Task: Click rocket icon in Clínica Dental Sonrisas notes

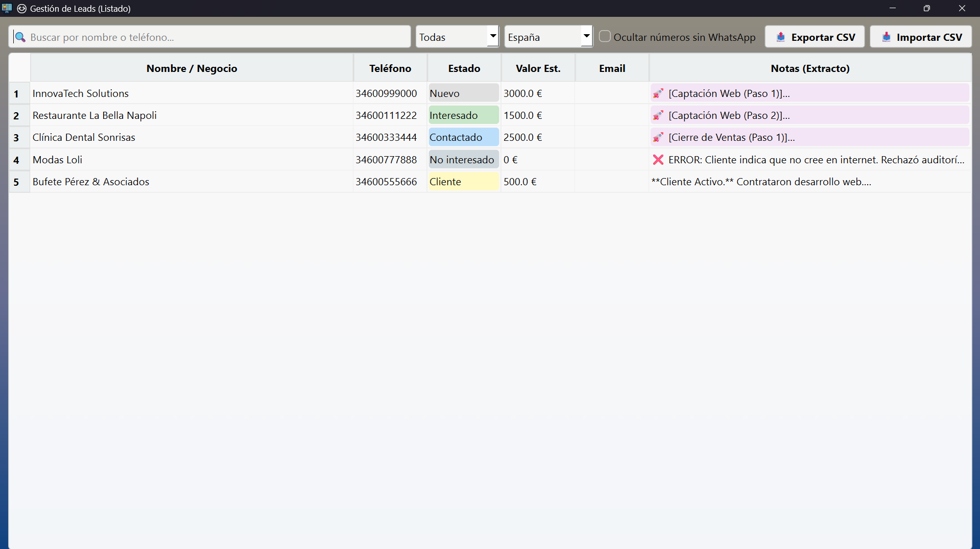Action: [x=658, y=138]
